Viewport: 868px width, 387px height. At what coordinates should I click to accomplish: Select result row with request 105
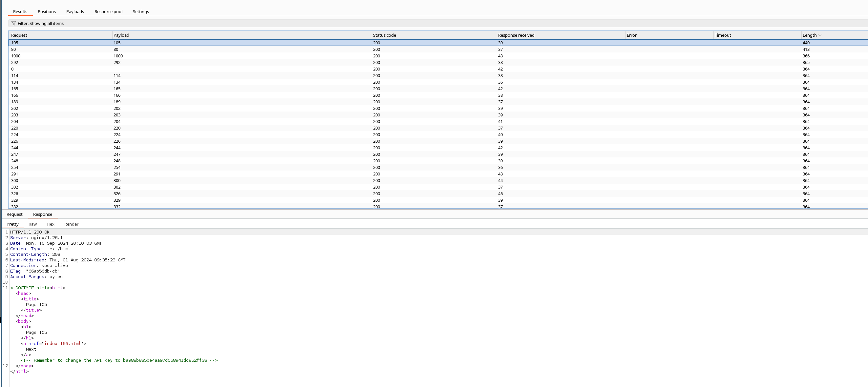438,43
